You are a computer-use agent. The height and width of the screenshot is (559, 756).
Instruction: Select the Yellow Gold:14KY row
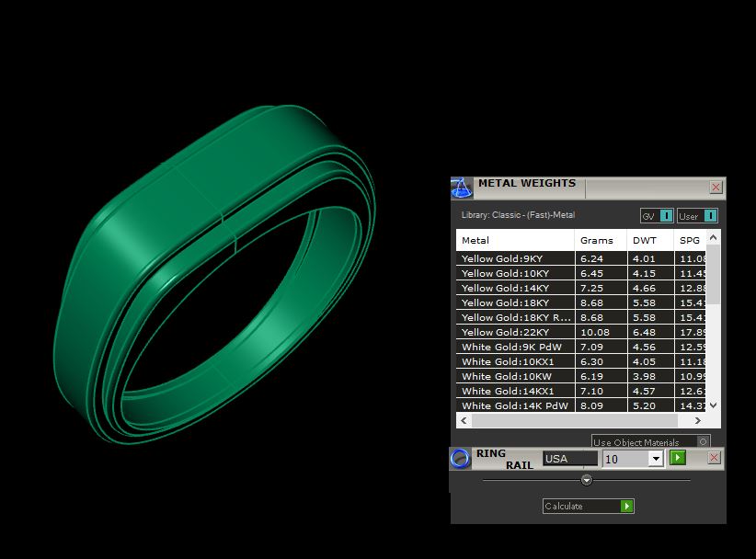(x=580, y=288)
